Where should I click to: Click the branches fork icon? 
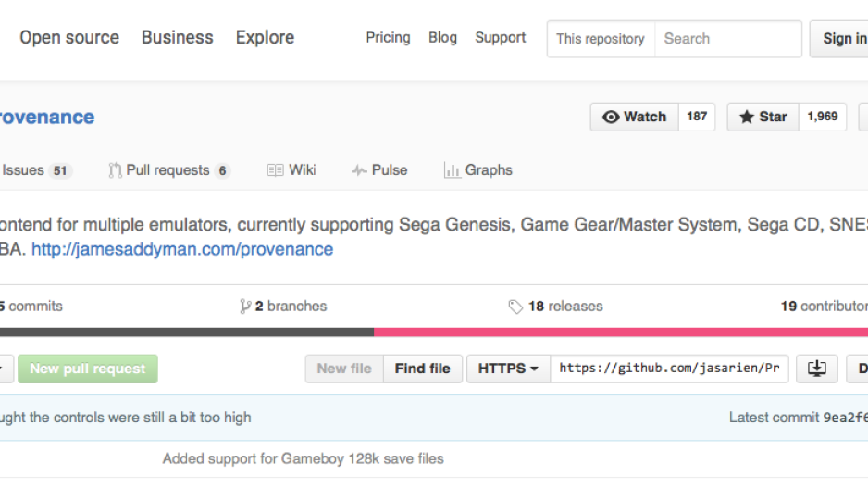tap(245, 307)
